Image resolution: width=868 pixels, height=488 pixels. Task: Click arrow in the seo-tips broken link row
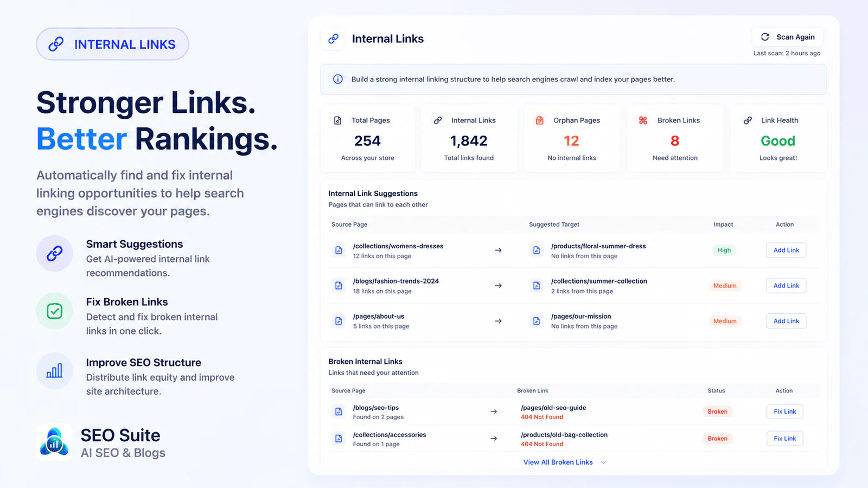coord(494,412)
